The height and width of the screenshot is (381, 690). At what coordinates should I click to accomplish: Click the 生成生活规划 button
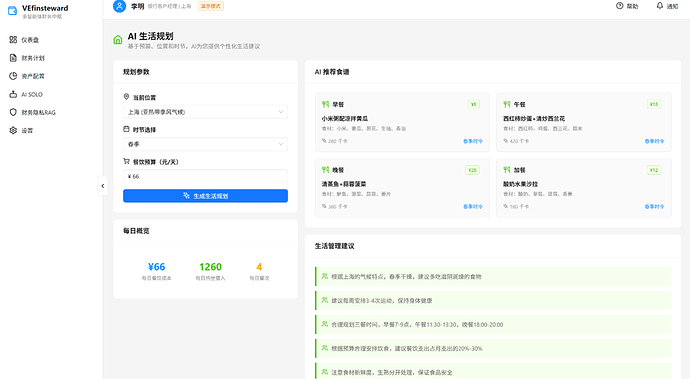pyautogui.click(x=206, y=196)
